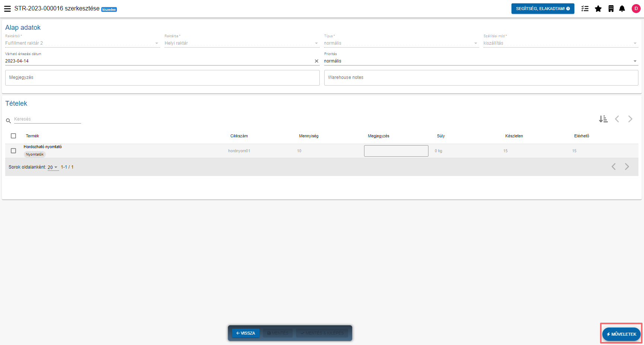
Task: Open the task checklist icon
Action: (x=585, y=9)
